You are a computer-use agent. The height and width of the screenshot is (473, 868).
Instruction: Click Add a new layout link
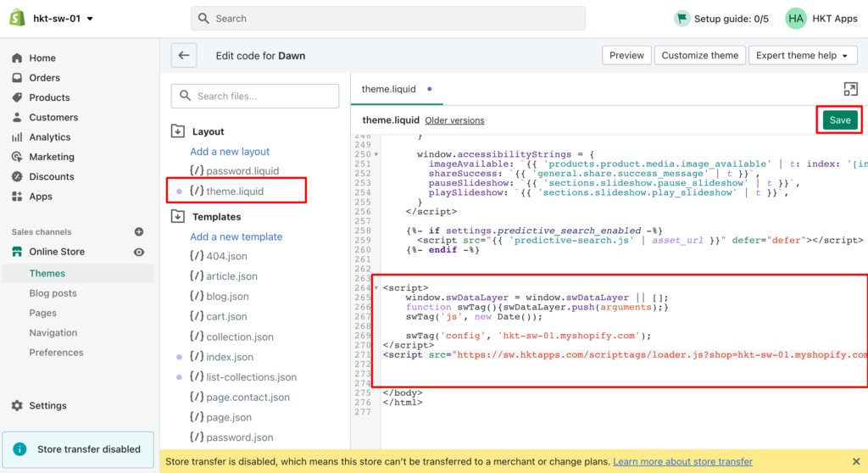[230, 151]
